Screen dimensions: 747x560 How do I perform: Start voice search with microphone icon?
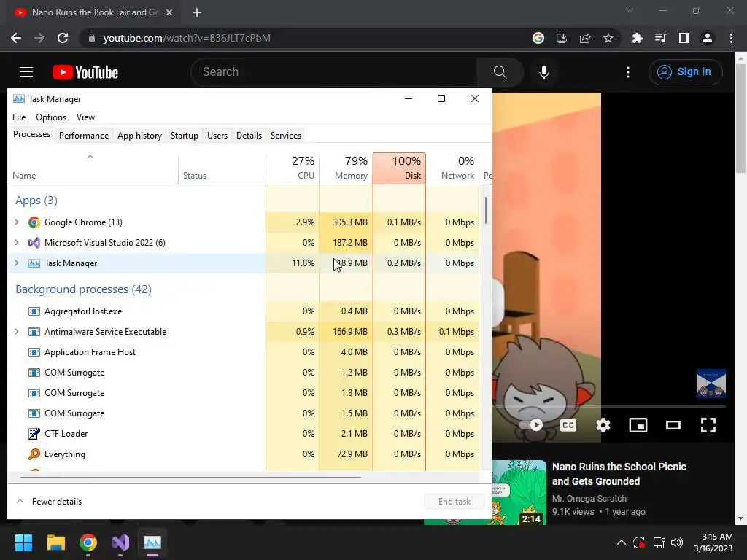point(544,72)
